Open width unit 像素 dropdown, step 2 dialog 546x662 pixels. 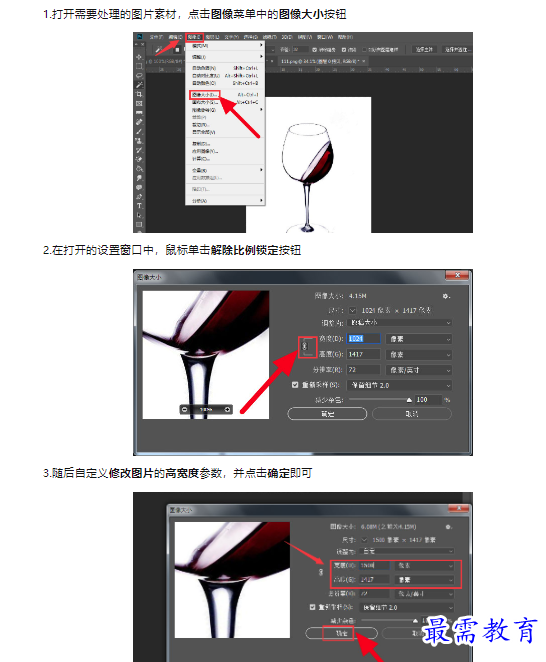pos(419,339)
